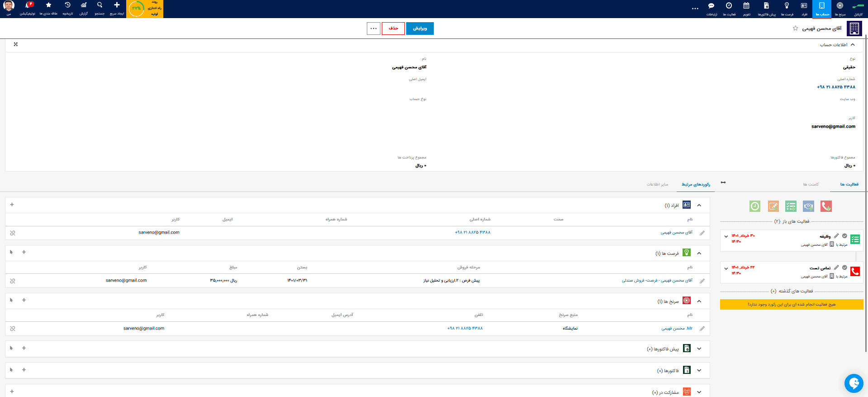This screenshot has height=397, width=868.
Task: Open the حساب ها (accounts) module
Action: 822,9
